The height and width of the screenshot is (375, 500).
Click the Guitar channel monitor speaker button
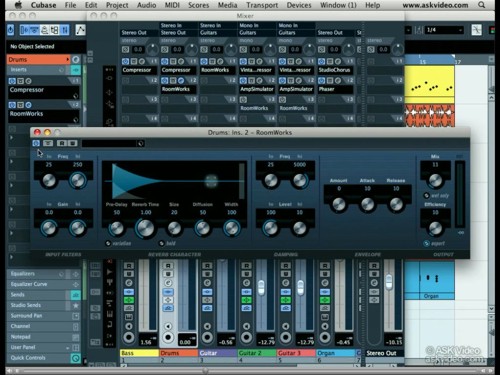[207, 326]
